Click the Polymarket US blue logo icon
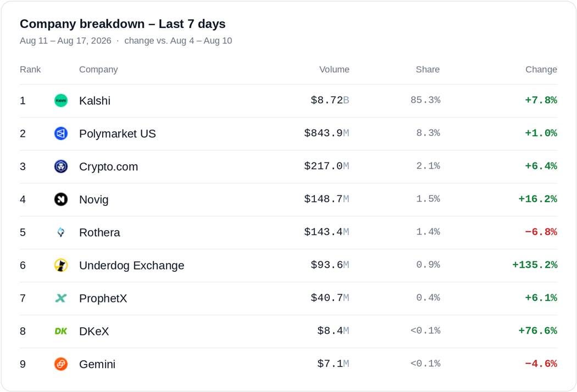 (x=60, y=133)
